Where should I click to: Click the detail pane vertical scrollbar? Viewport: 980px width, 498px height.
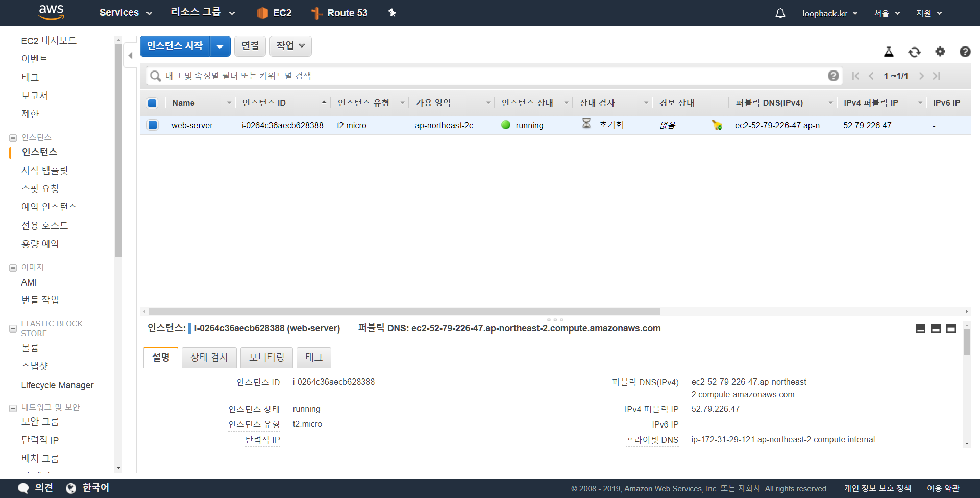[x=967, y=342]
